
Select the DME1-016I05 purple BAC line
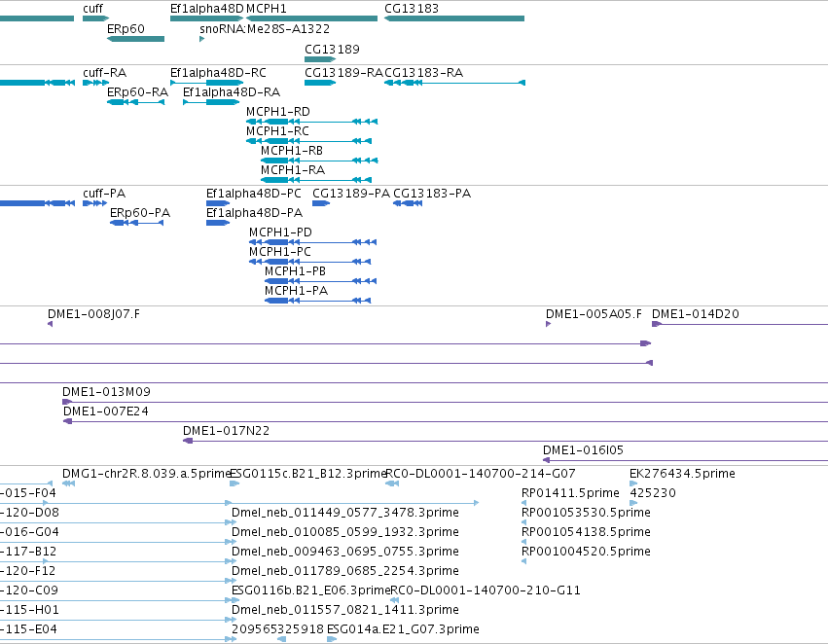pos(685,460)
